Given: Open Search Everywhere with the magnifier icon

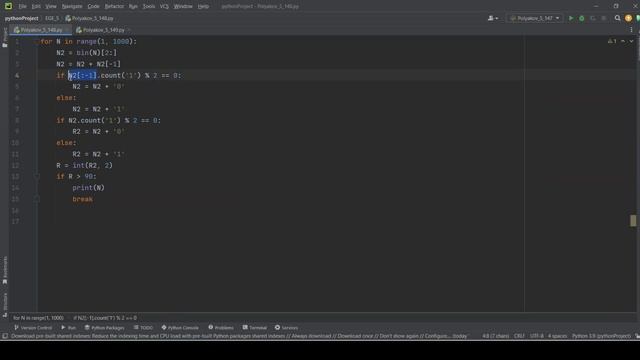Looking at the screenshot, I should (618, 18).
